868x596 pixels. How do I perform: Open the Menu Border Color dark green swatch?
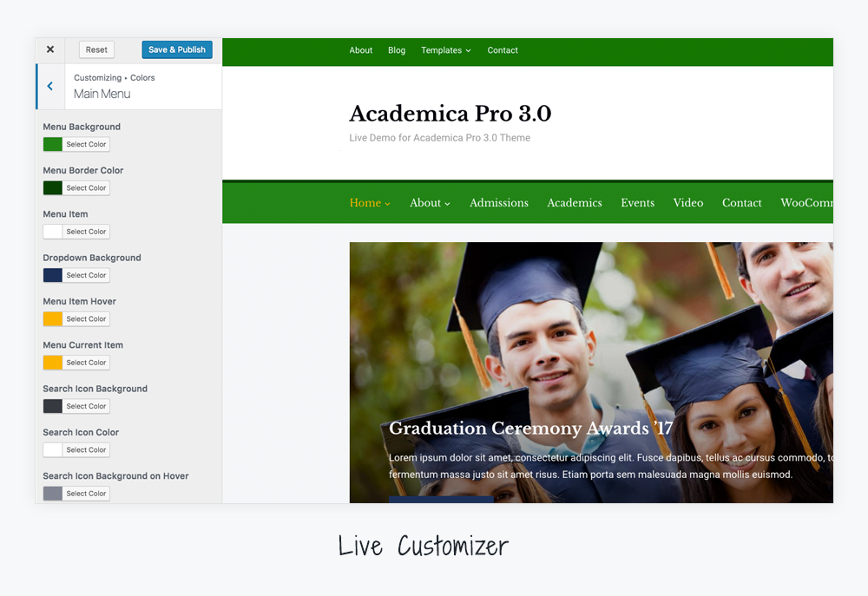coord(53,188)
